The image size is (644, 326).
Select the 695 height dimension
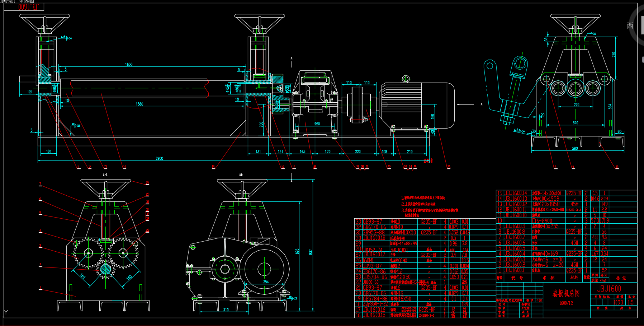coord(297,251)
